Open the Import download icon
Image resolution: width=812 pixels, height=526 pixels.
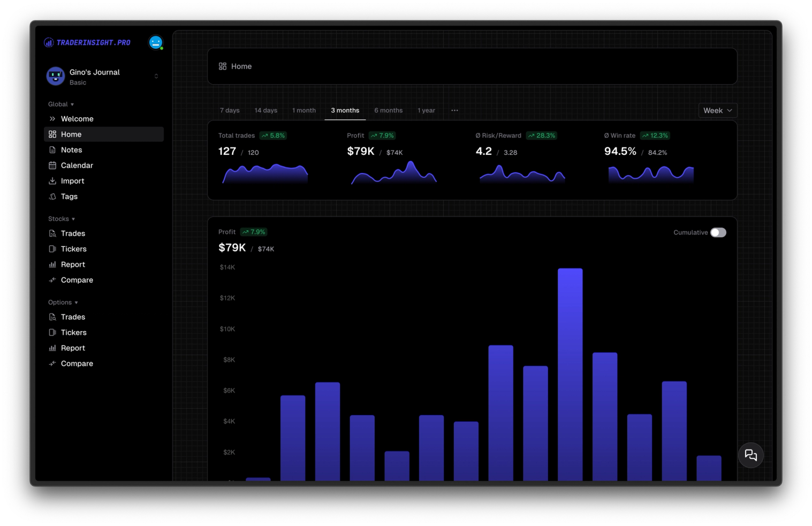(x=52, y=181)
